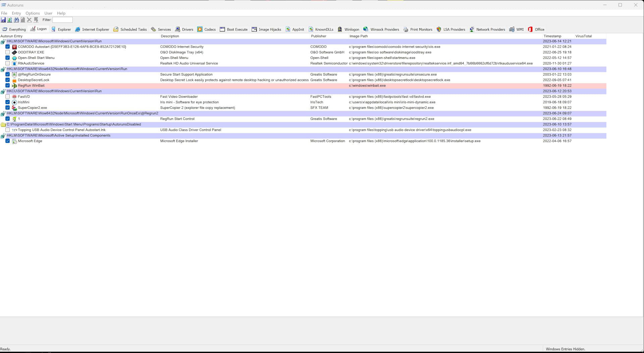Open the Options menu
The width and height of the screenshot is (644, 353).
pos(33,13)
